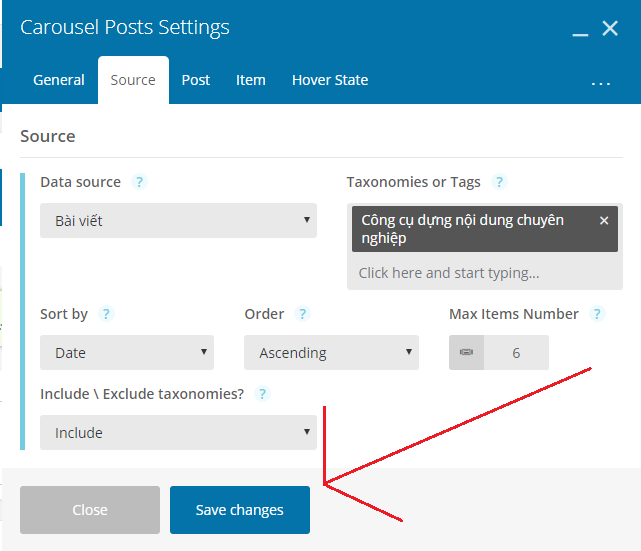Remove the 'Công cụ dựng nội dung' tag
Image resolution: width=641 pixels, height=551 pixels.
point(604,221)
